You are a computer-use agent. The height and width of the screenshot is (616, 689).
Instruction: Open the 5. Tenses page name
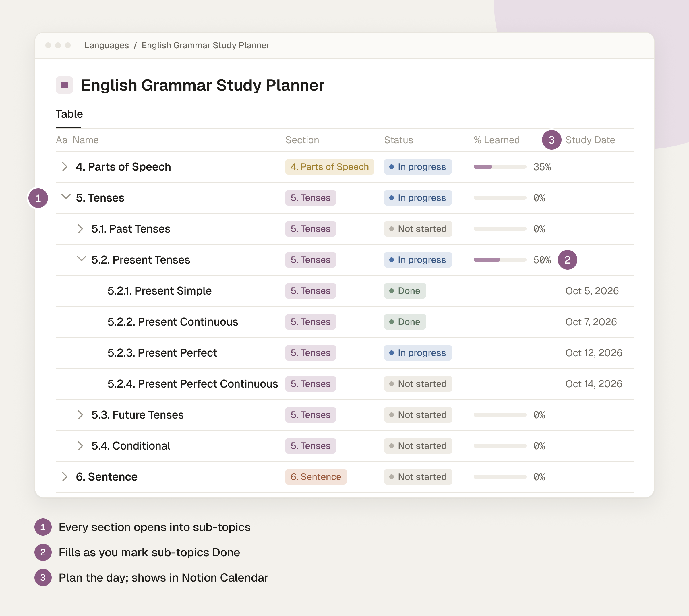click(100, 198)
